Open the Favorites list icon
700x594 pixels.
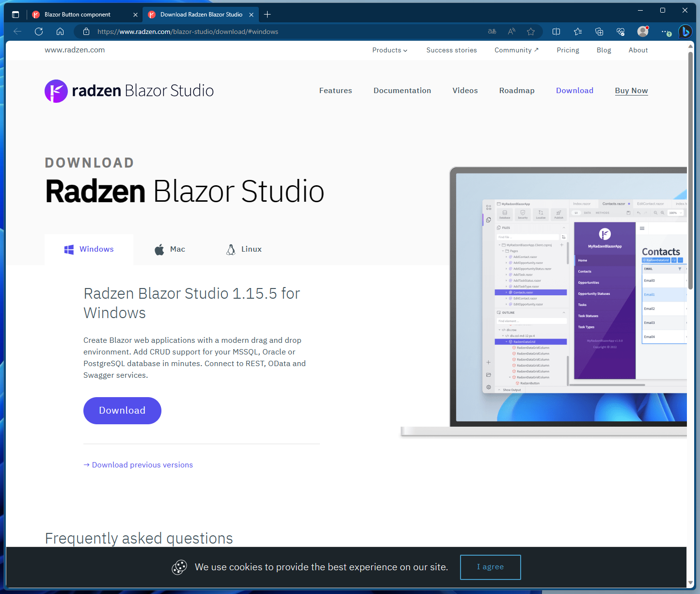click(x=577, y=32)
